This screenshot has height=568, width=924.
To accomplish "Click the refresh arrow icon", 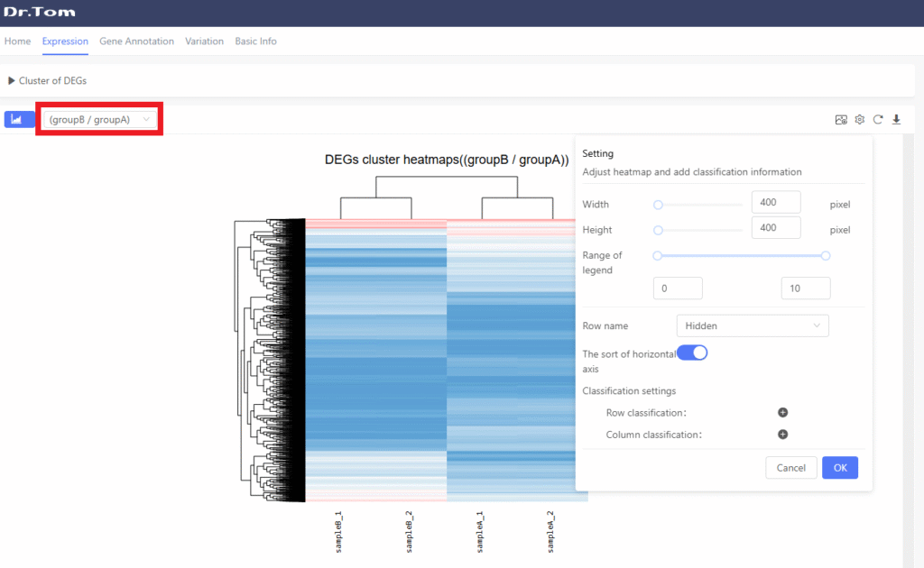I will [x=878, y=120].
